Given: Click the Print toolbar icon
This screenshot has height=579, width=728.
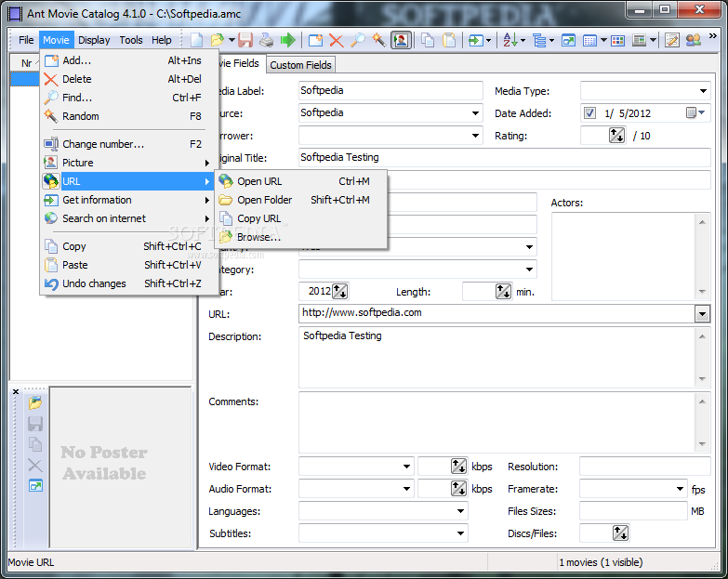Looking at the screenshot, I should 266,40.
